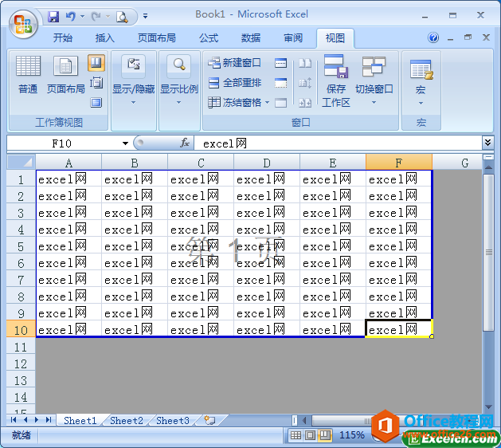
Task: Click 全部重排 (Arrange All) in ribbon
Action: (x=234, y=83)
